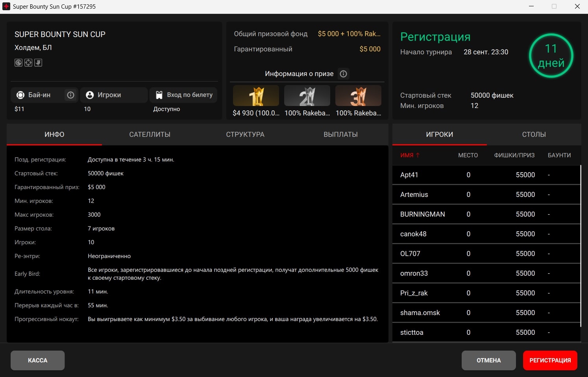The width and height of the screenshot is (588, 377).
Task: Click the re-entry tournament badge icon
Action: [x=18, y=63]
